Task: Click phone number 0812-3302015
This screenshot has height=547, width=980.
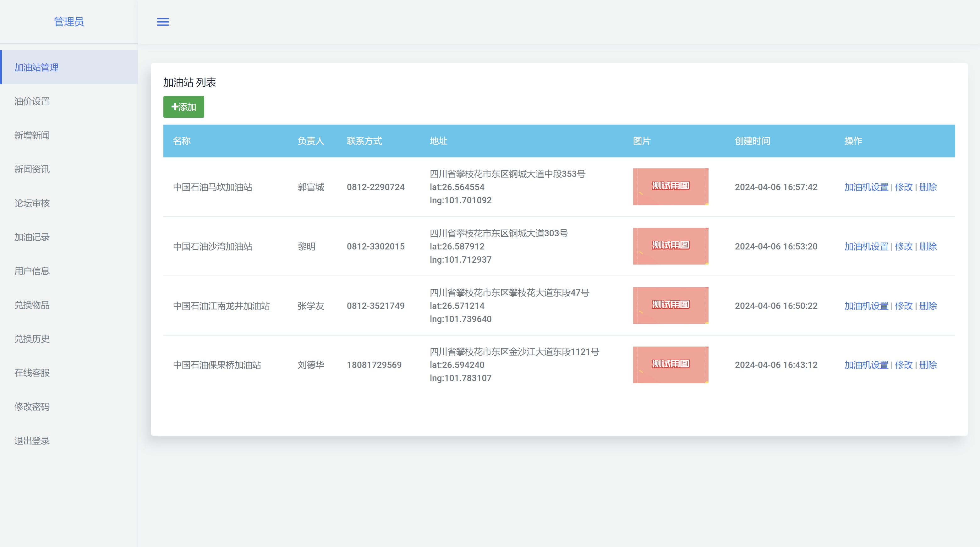Action: pyautogui.click(x=375, y=247)
